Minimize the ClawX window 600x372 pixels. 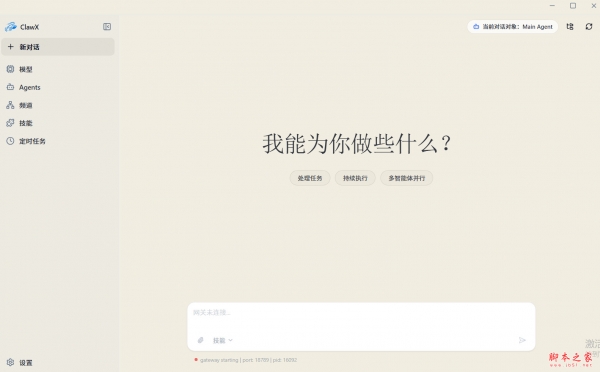click(x=552, y=6)
